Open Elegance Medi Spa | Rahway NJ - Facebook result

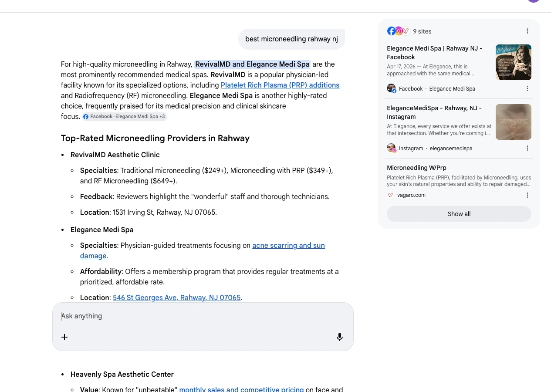coord(435,53)
